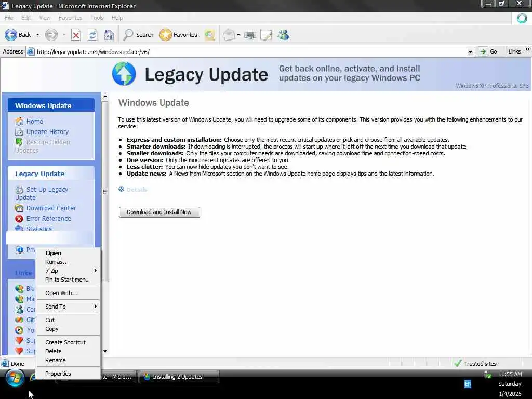The height and width of the screenshot is (399, 532).
Task: Open the Favorites menu
Action: tap(70, 18)
